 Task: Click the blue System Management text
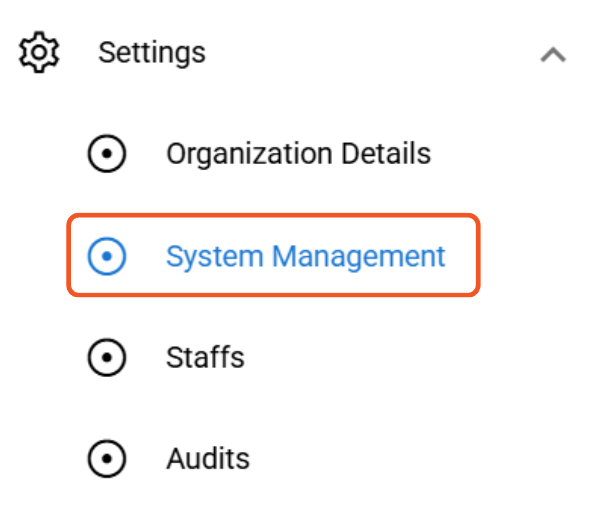[306, 257]
